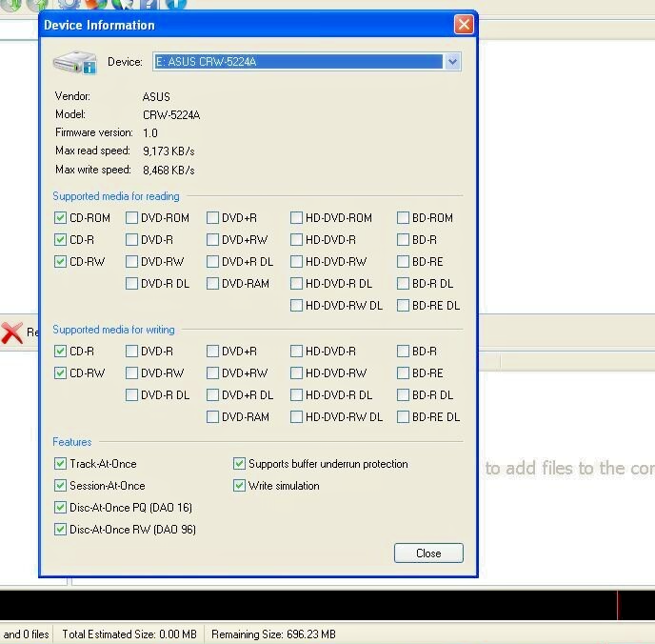Image resolution: width=655 pixels, height=644 pixels.
Task: Click the Total Estimated Size status field
Action: pos(129,634)
